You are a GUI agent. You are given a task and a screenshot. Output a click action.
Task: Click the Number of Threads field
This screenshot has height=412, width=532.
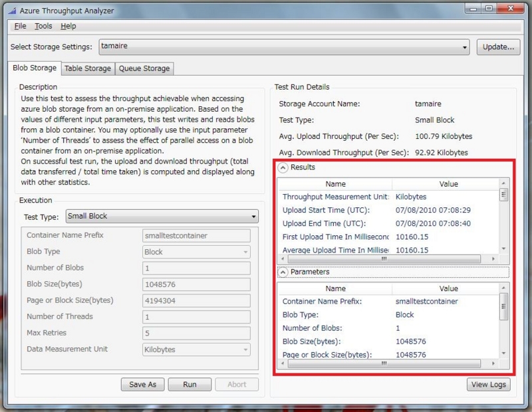(x=196, y=317)
